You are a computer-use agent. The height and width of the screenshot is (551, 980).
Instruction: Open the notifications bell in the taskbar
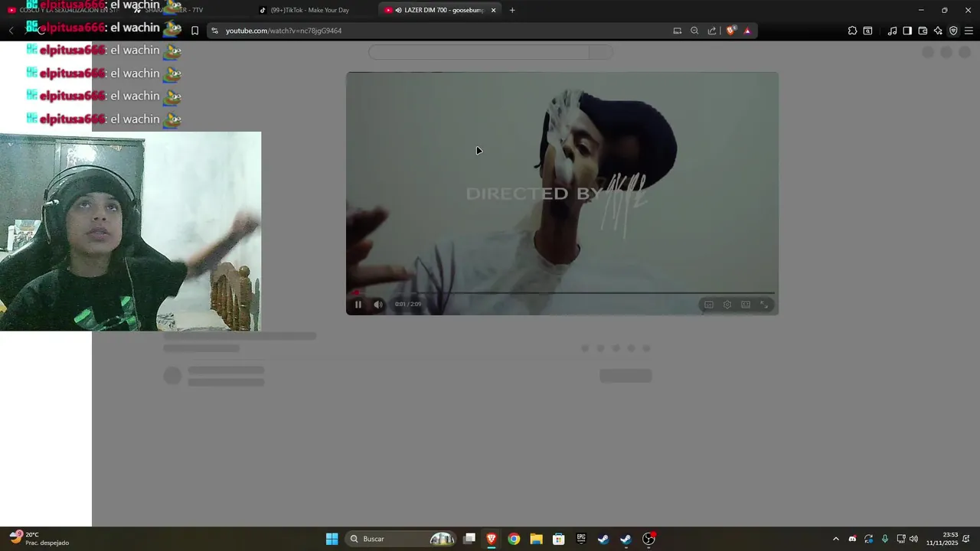967,539
